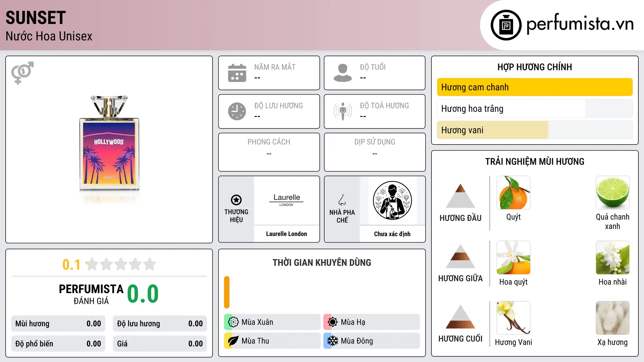Open the Quả chanh xanh note image
This screenshot has width=644, height=362.
pos(613,193)
